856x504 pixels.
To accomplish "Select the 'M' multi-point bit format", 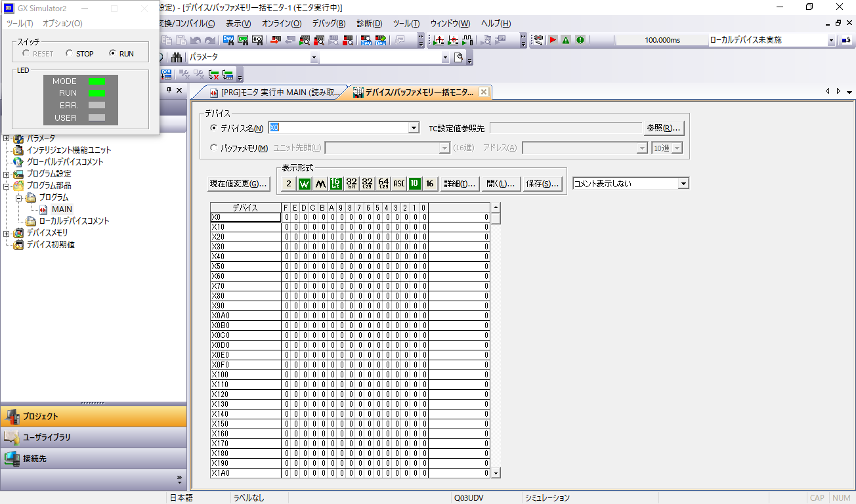I will pyautogui.click(x=320, y=184).
